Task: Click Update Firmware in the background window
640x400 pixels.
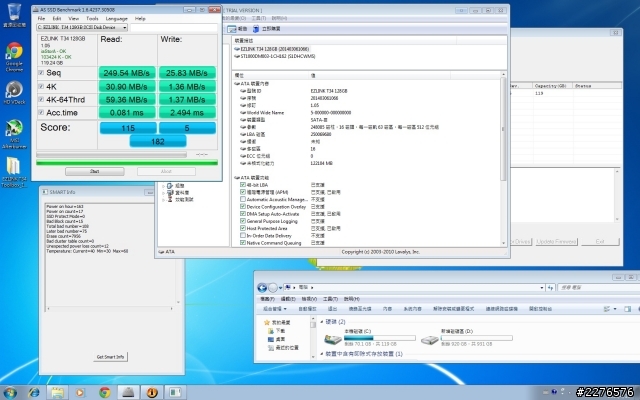Action: coord(556,242)
